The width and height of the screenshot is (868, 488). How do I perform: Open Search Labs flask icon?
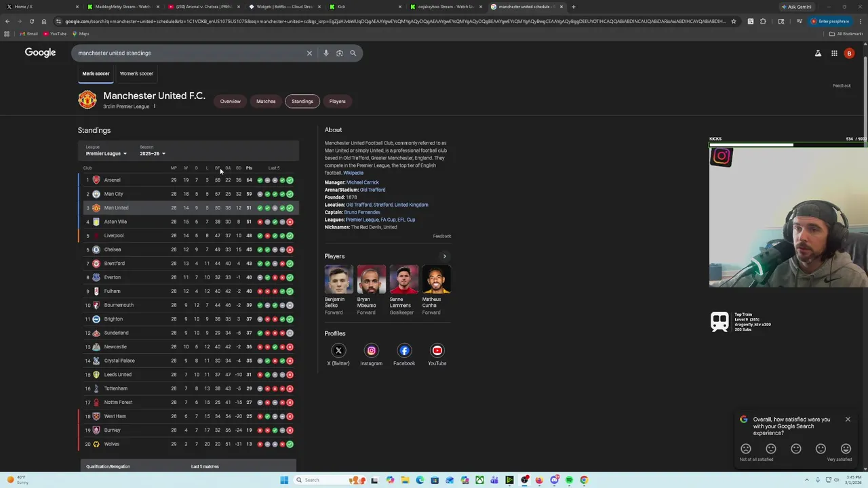click(818, 53)
